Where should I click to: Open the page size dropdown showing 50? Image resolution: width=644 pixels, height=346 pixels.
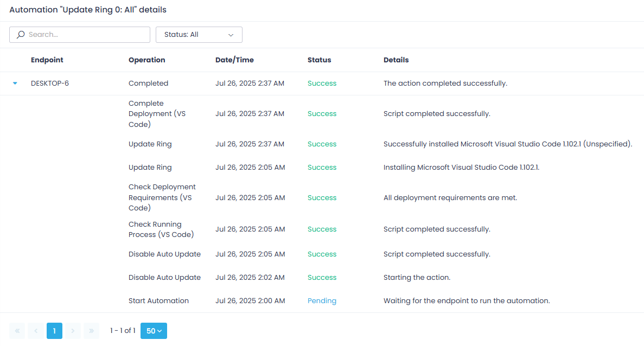coord(154,330)
